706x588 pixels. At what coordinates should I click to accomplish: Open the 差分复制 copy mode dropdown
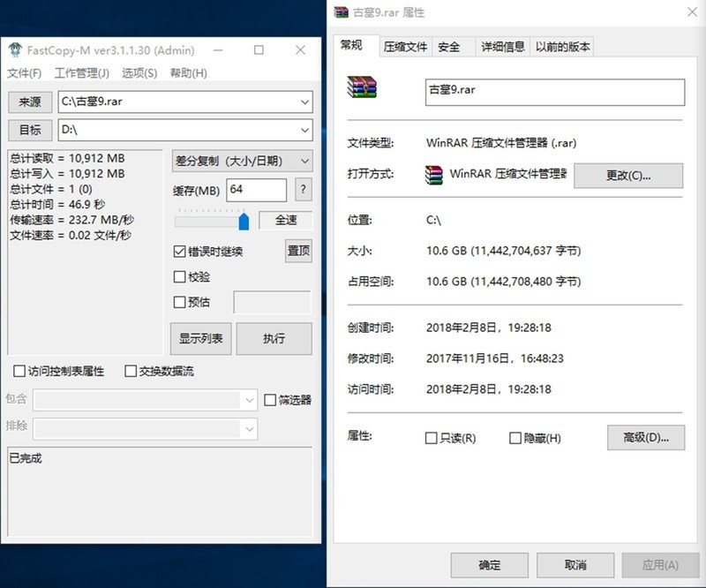pos(304,161)
